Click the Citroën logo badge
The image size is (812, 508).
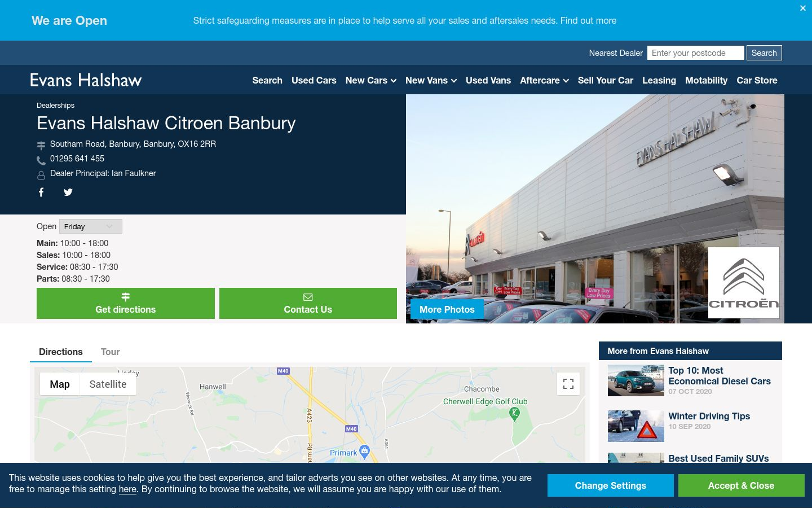pos(744,283)
